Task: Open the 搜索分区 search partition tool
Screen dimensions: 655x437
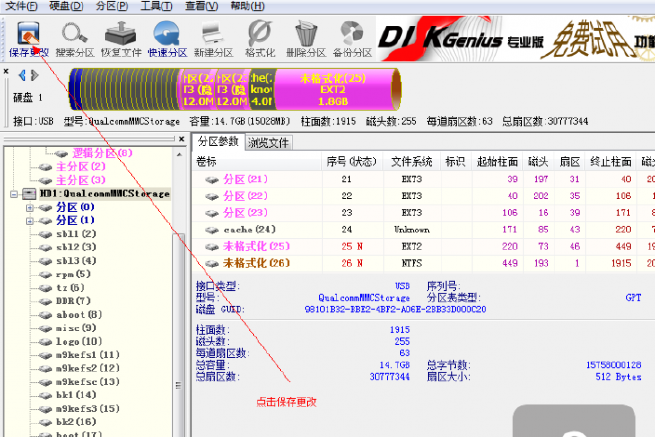Action: tap(75, 39)
